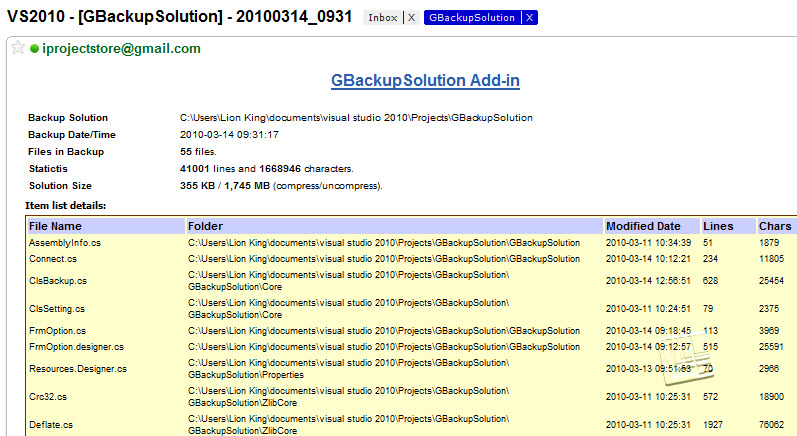Image resolution: width=797 pixels, height=436 pixels.
Task: Click the Files in Backup label
Action: (66, 152)
